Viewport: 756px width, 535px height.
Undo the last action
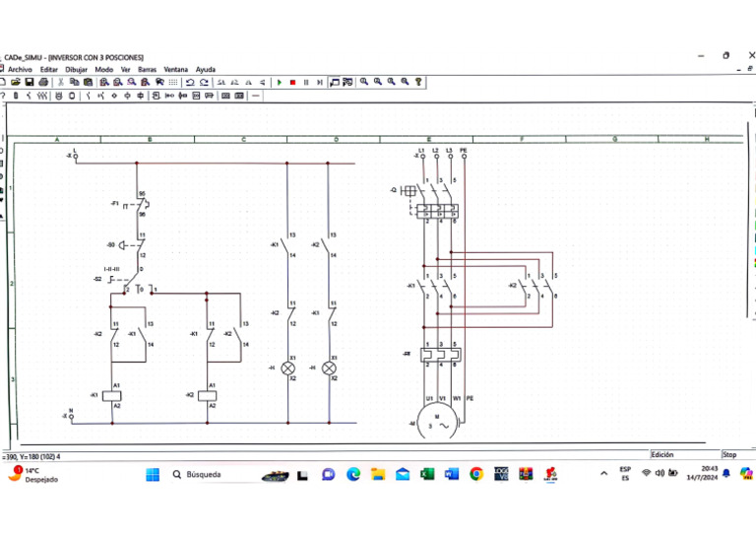click(190, 83)
